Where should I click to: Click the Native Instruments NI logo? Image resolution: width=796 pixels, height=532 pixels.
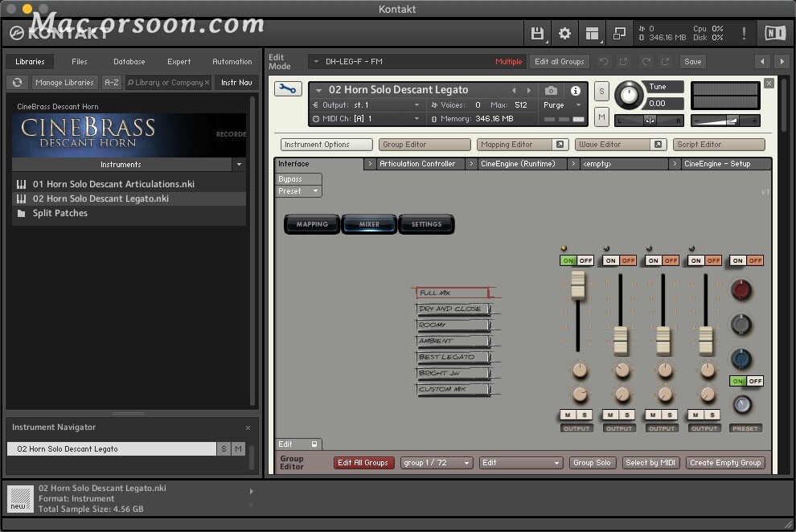click(x=775, y=34)
